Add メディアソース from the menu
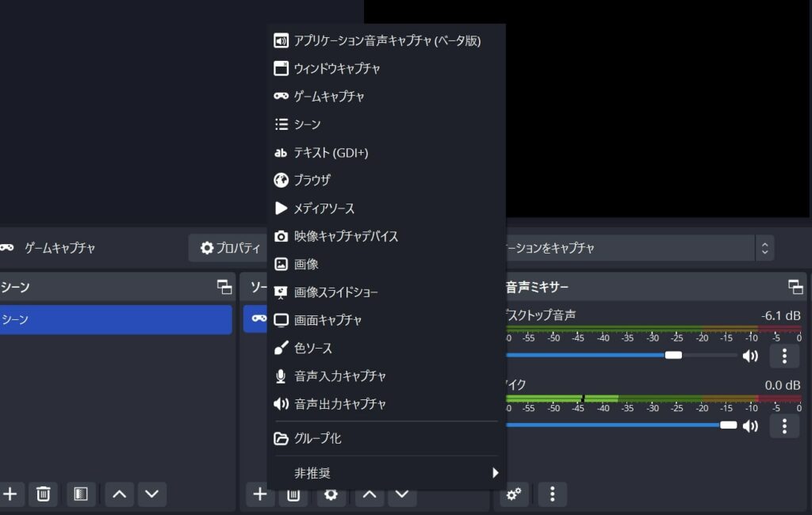 click(x=386, y=208)
